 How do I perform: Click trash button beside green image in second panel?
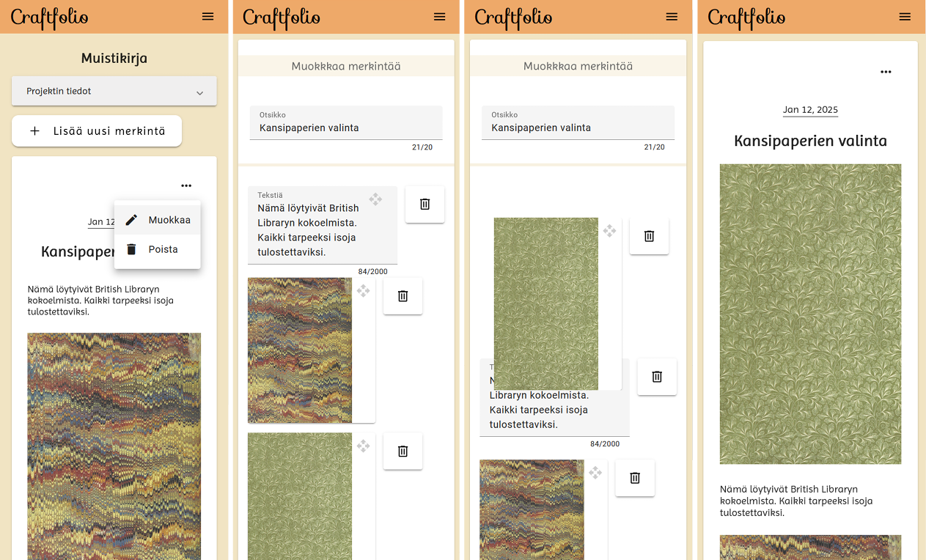click(x=403, y=452)
